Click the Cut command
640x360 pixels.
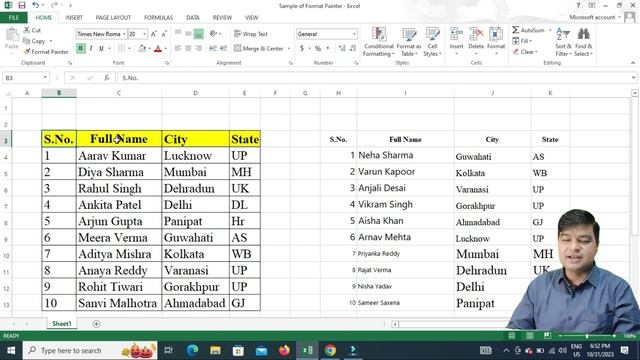click(32, 30)
